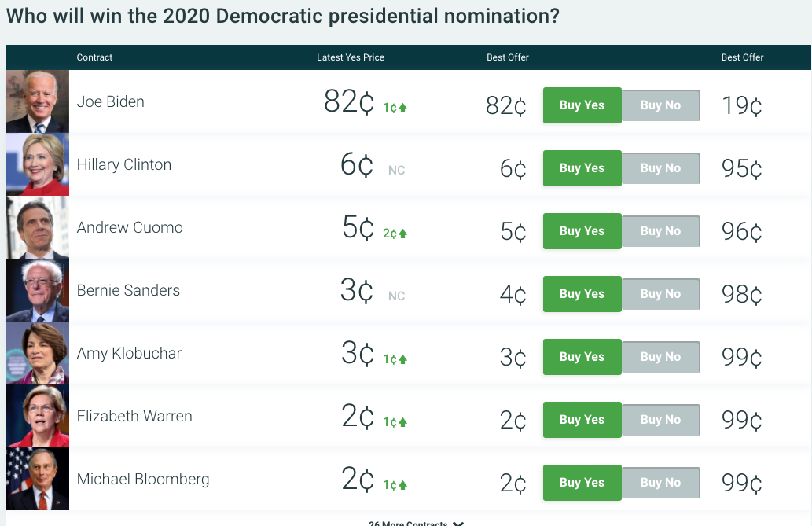Open Hillary Clinton's photo thumbnail
Image resolution: width=812 pixels, height=526 pixels.
(x=37, y=164)
